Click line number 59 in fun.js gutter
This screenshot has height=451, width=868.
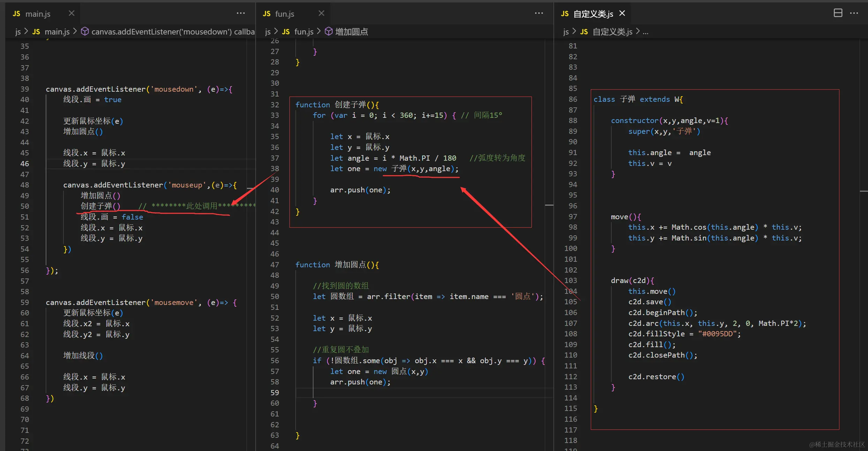click(x=275, y=392)
